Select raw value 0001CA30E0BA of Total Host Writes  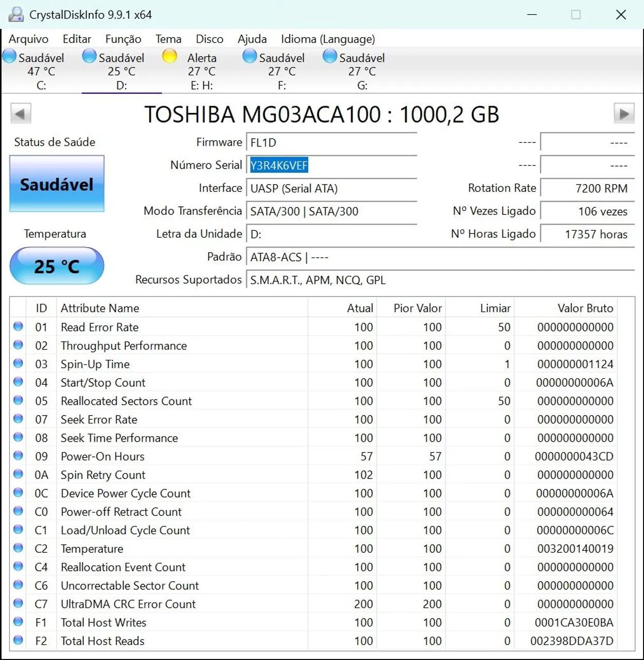point(574,622)
